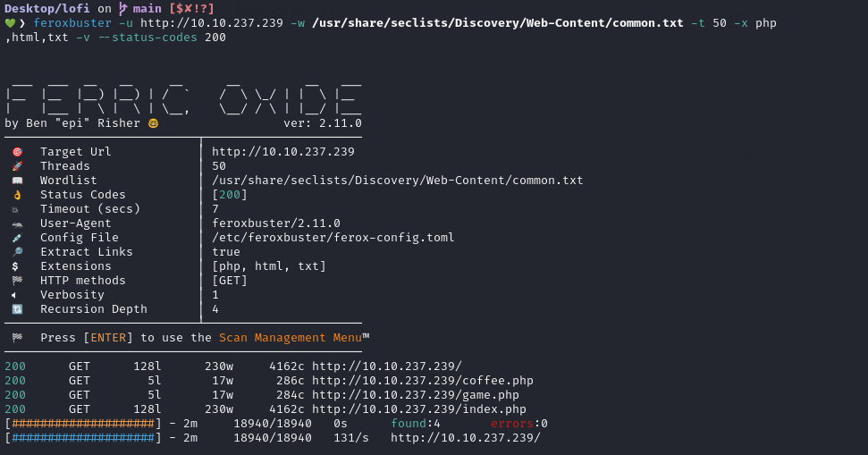The image size is (868, 455).
Task: Click the ferox-config.toml file path
Action: pyautogui.click(x=333, y=238)
